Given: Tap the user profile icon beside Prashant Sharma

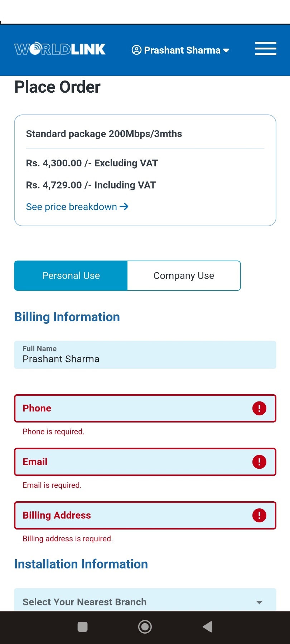Looking at the screenshot, I should tap(136, 50).
